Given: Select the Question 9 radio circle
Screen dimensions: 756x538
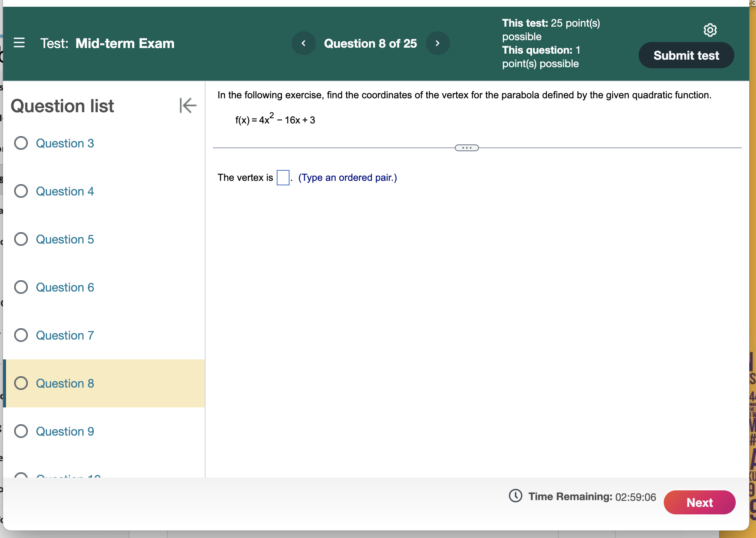Looking at the screenshot, I should (x=21, y=431).
